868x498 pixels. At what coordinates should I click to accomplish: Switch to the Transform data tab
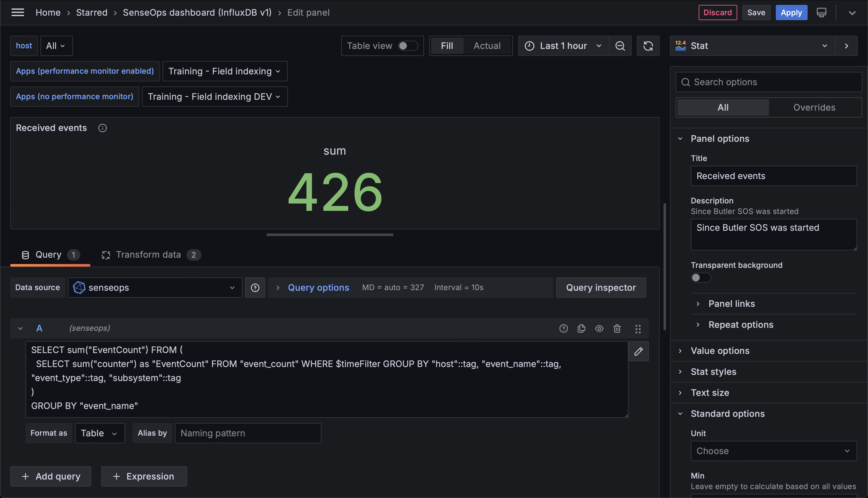pyautogui.click(x=149, y=255)
